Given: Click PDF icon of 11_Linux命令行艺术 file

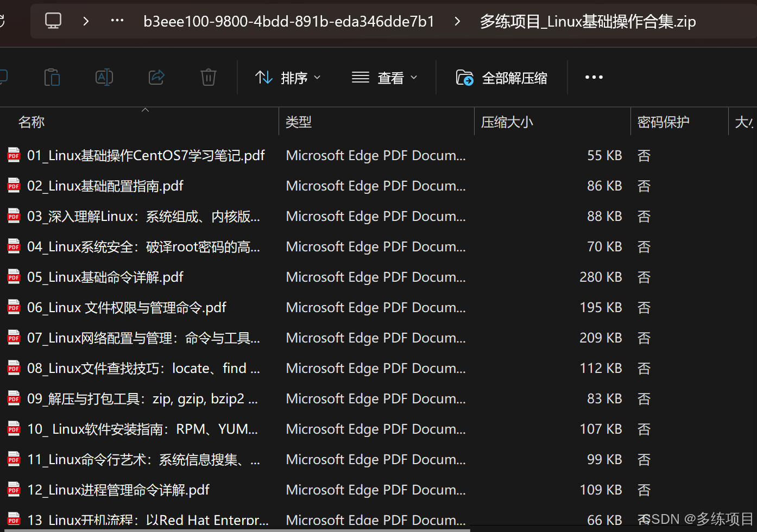Looking at the screenshot, I should click(14, 459).
